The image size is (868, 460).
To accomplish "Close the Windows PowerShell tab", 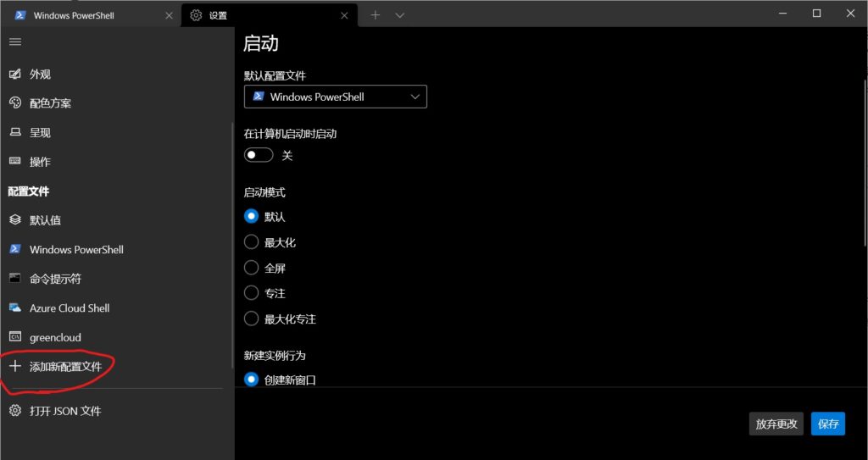I will point(169,15).
